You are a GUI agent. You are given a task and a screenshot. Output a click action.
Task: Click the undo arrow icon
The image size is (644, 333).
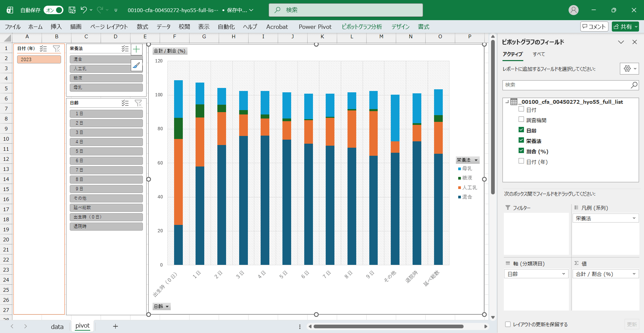pos(84,10)
